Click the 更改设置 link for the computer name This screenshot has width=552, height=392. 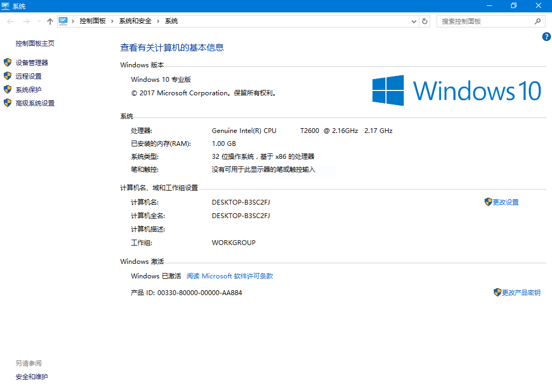pos(505,202)
